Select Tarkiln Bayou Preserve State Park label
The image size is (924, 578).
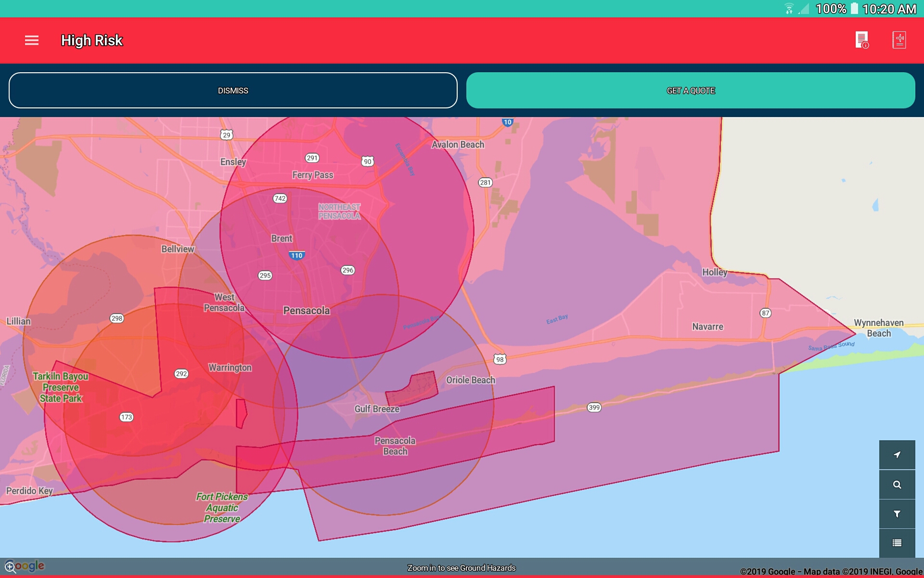[x=61, y=387]
